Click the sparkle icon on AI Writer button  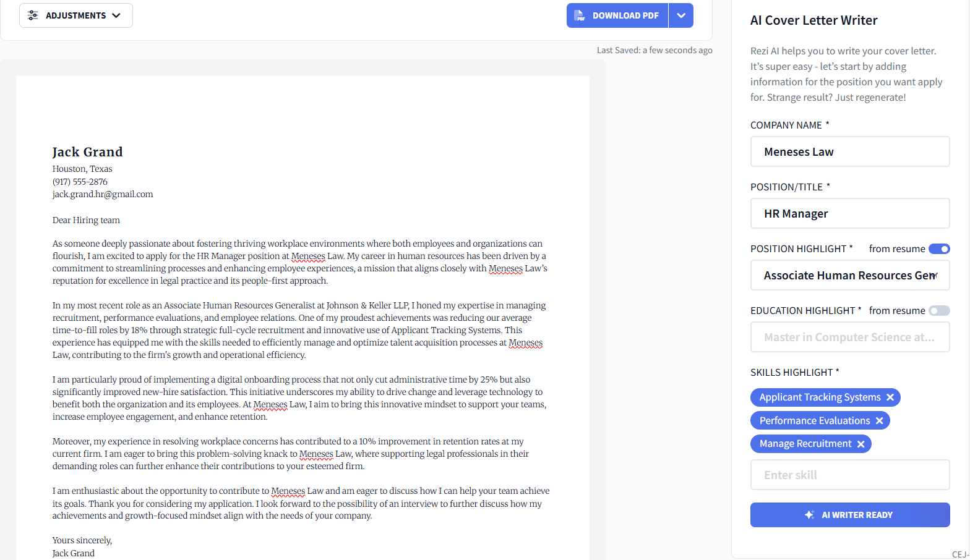[809, 515]
